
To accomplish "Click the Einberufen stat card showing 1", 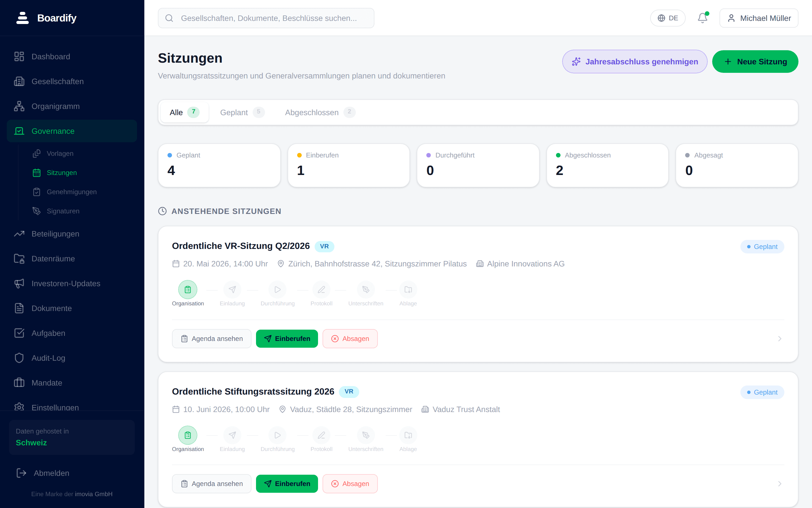I will coord(348,165).
